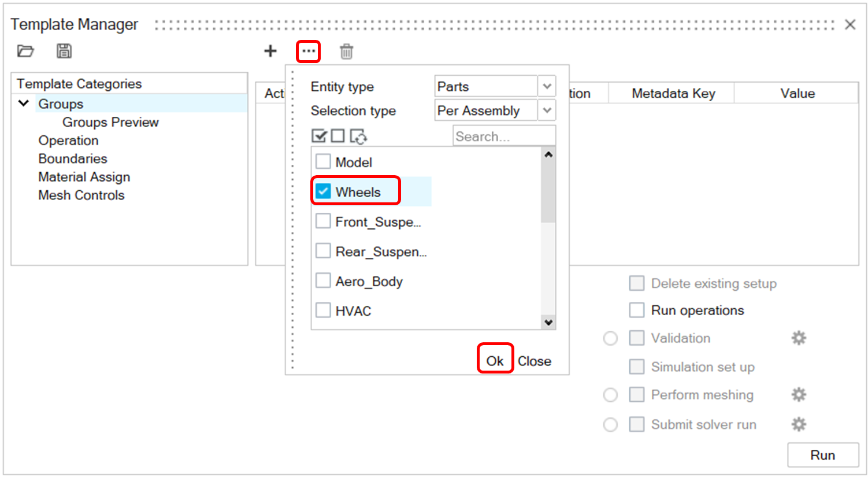Click the Run button
The image size is (868, 477).
(x=822, y=455)
